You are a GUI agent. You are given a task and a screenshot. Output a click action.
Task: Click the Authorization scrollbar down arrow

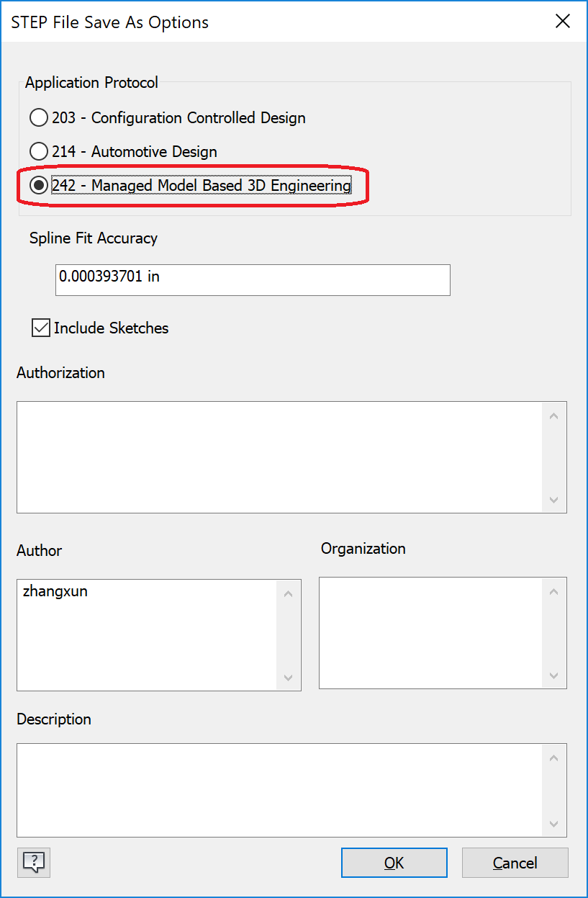coord(553,500)
